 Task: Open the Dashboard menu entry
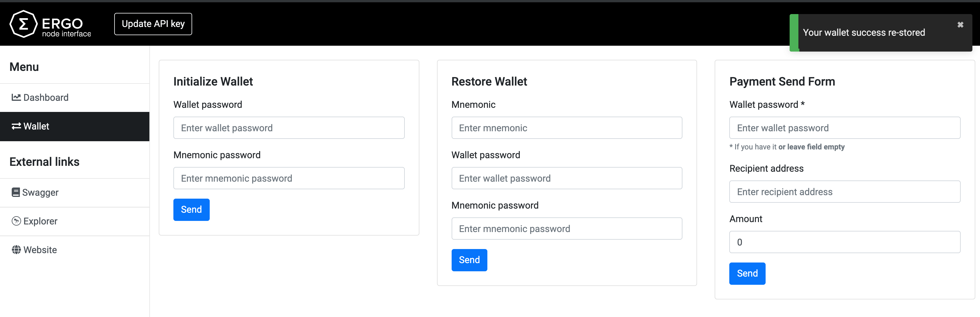(x=46, y=97)
